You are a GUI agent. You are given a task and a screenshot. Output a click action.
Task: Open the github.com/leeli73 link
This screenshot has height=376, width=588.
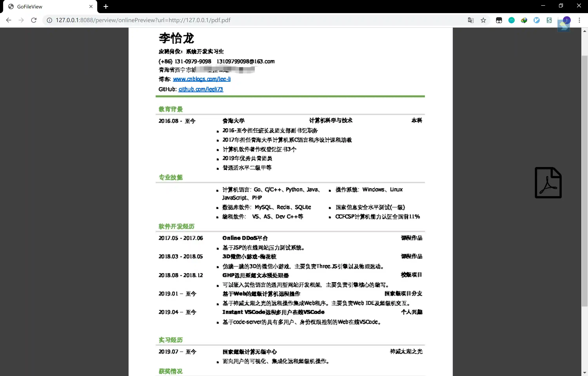(201, 89)
